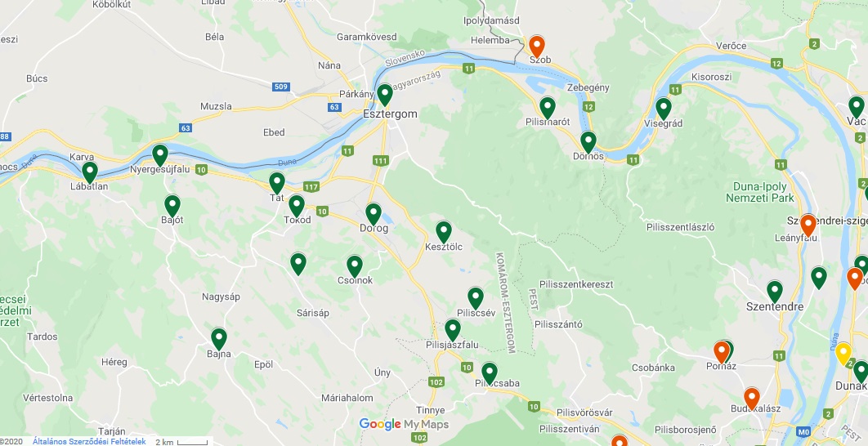Image resolution: width=868 pixels, height=446 pixels.
Task: Click the green pin at Dorog
Action: pos(374,214)
